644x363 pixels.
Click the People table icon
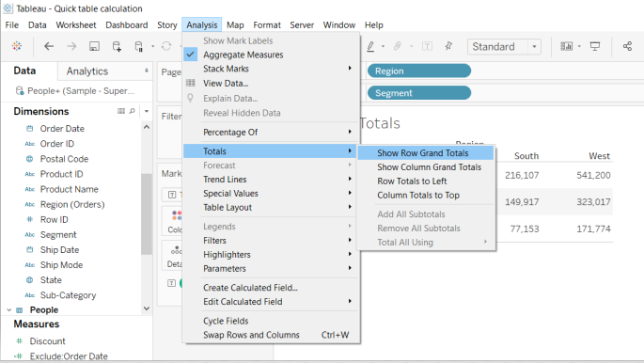(x=20, y=310)
